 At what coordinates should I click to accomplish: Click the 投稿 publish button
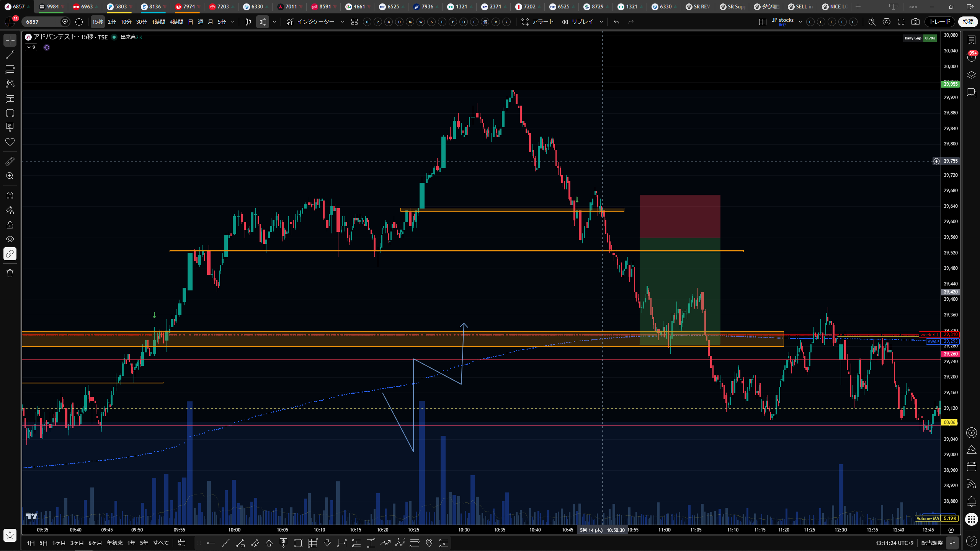(x=968, y=22)
